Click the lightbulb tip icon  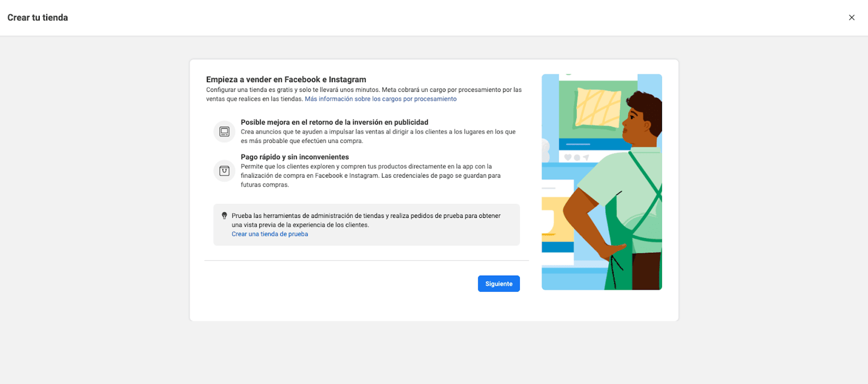click(x=224, y=215)
